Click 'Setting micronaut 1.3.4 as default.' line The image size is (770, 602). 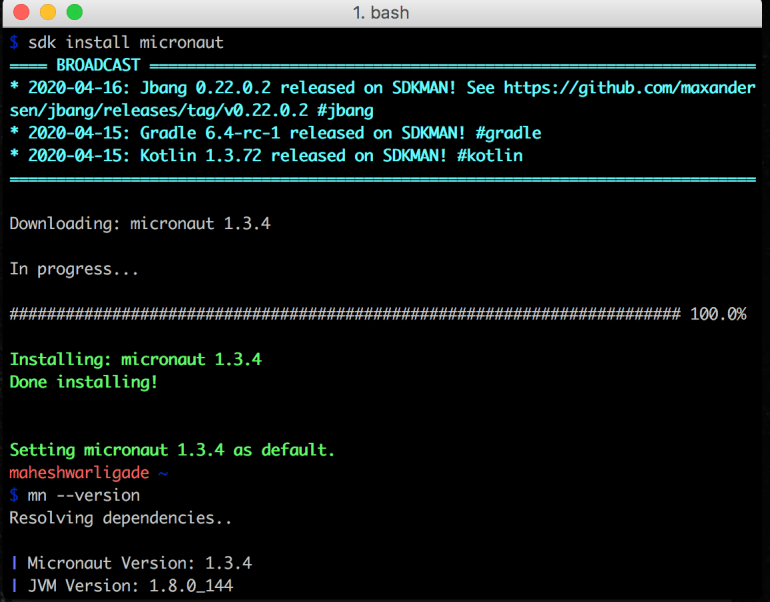coord(172,450)
